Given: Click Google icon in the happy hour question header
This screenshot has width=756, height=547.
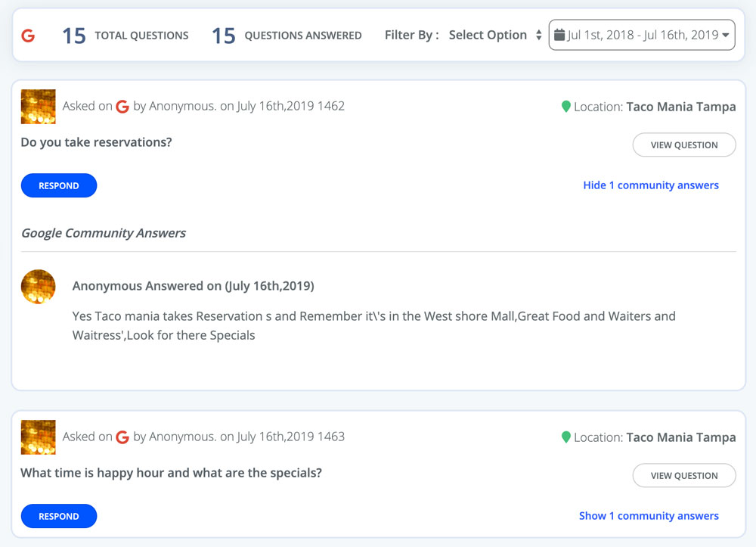Looking at the screenshot, I should tap(122, 437).
